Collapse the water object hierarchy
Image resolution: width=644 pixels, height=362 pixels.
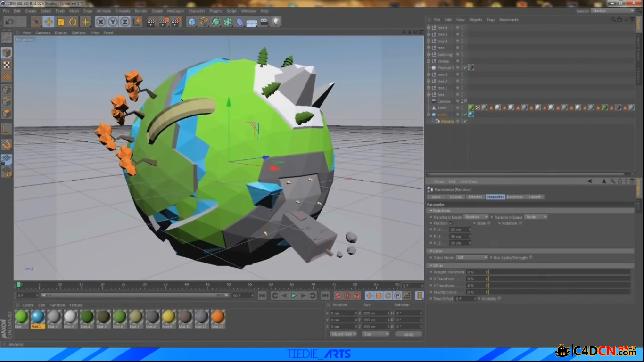[x=429, y=115]
